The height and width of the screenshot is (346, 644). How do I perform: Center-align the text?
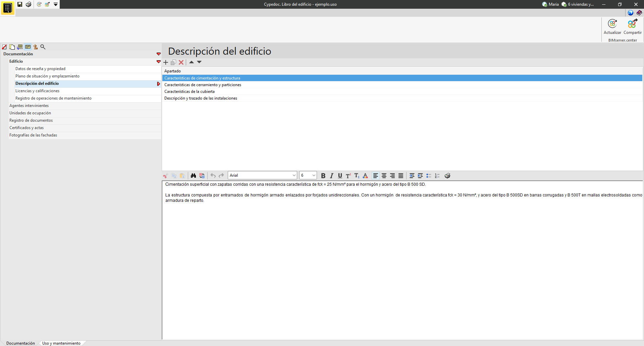point(384,176)
